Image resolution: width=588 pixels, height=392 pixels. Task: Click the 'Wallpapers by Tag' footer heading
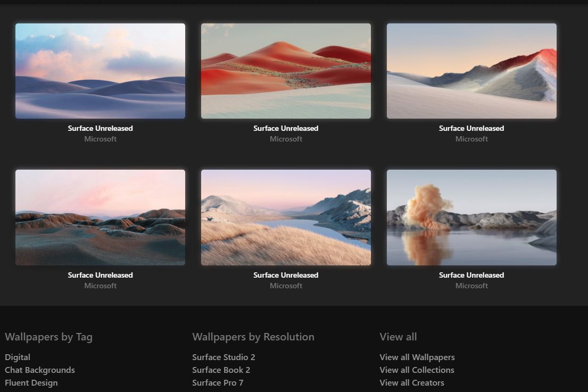pyautogui.click(x=49, y=337)
